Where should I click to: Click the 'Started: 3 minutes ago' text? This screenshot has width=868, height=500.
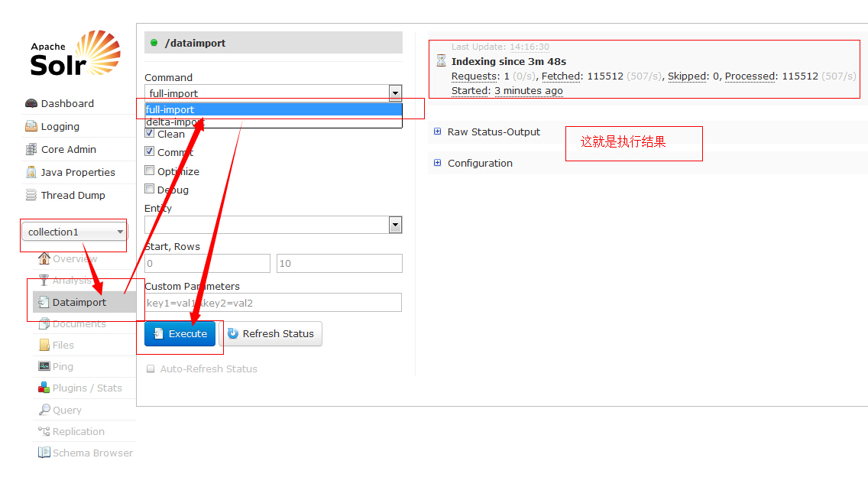click(507, 90)
